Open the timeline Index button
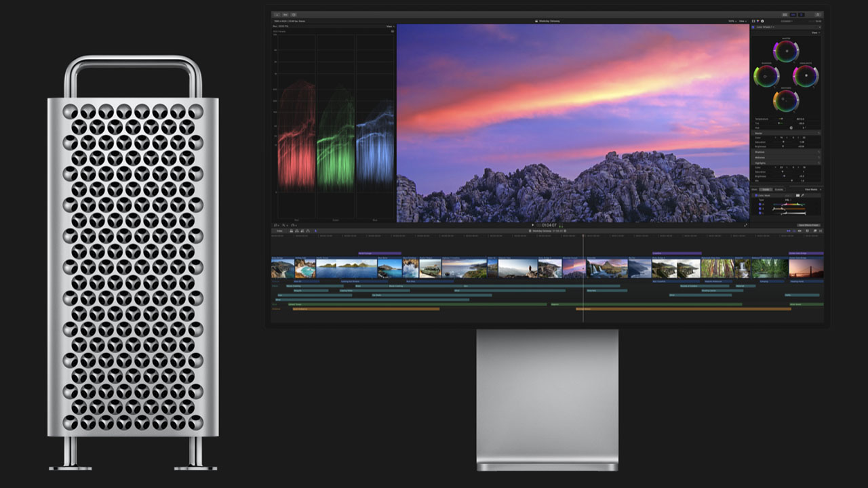Viewport: 868px width, 488px height. point(279,230)
